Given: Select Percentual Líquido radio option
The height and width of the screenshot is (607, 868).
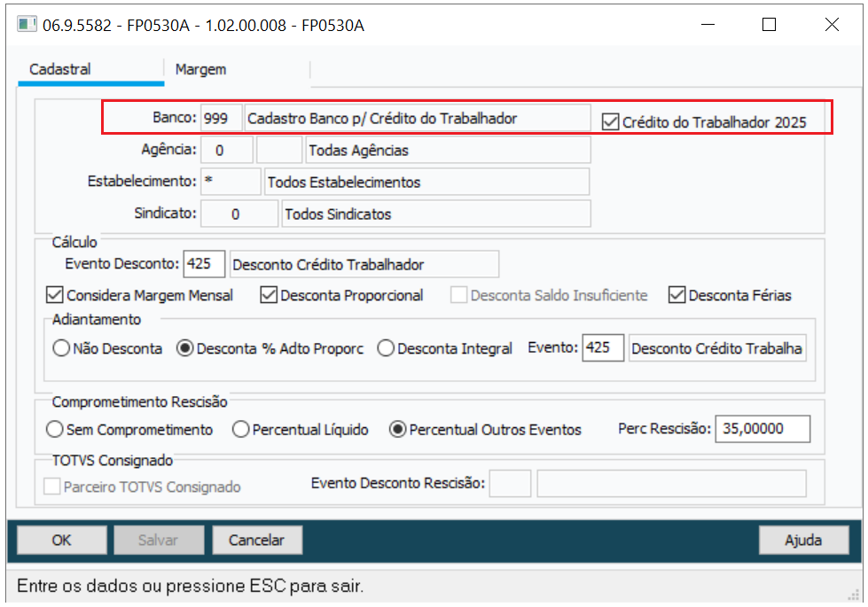Looking at the screenshot, I should tap(240, 429).
